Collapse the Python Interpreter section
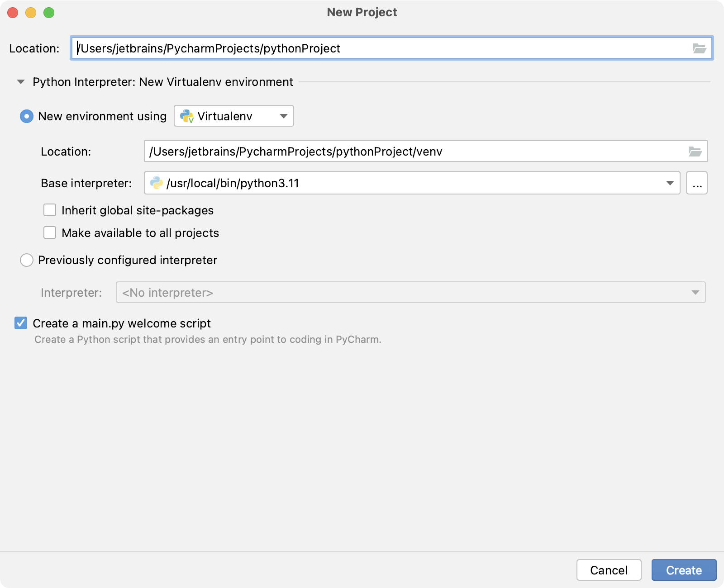 20,82
